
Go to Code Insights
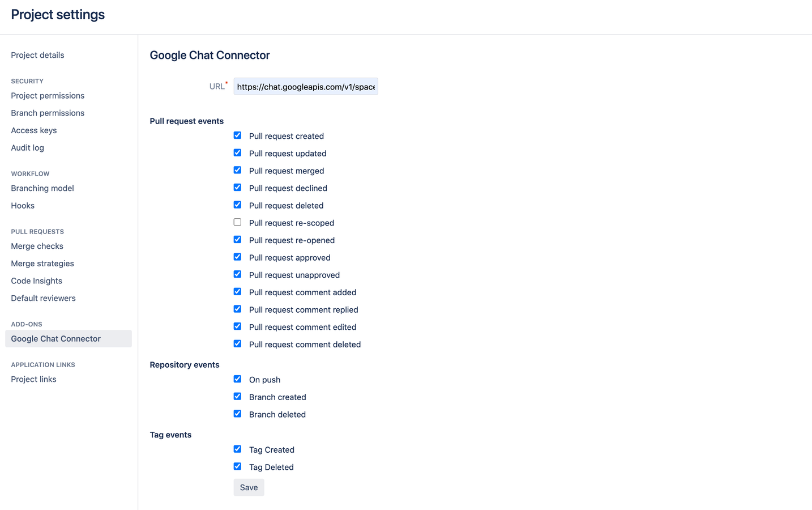(x=36, y=281)
